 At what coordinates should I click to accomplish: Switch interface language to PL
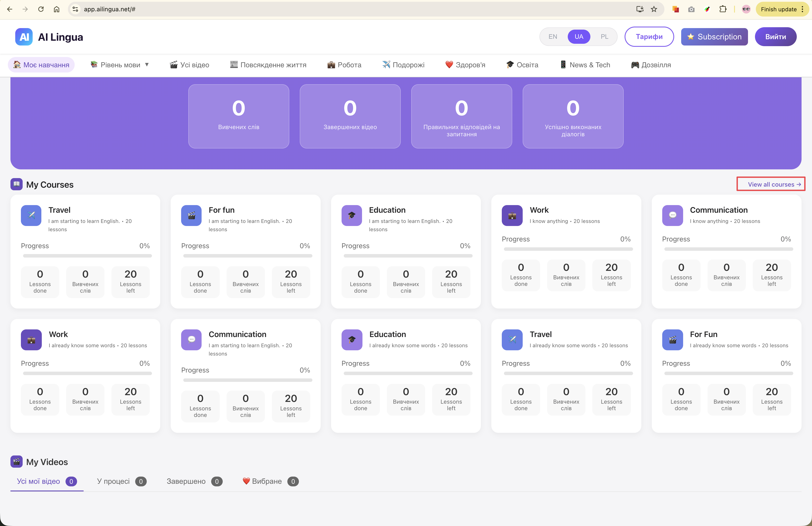click(604, 37)
